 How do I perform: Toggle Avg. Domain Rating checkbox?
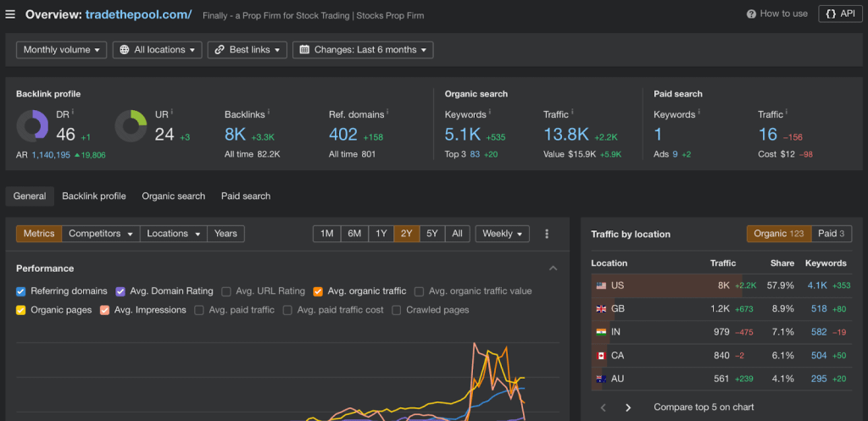point(120,291)
